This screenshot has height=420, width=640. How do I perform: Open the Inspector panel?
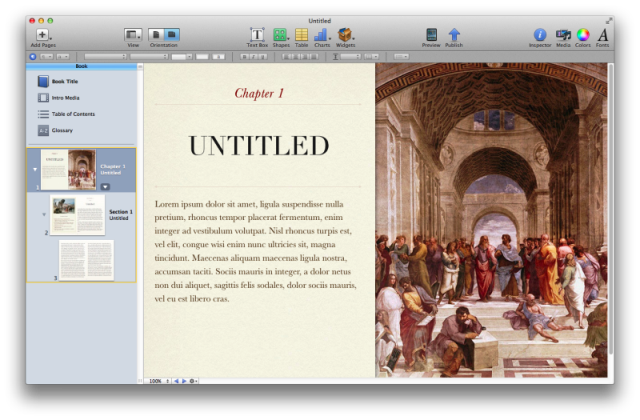pyautogui.click(x=540, y=35)
